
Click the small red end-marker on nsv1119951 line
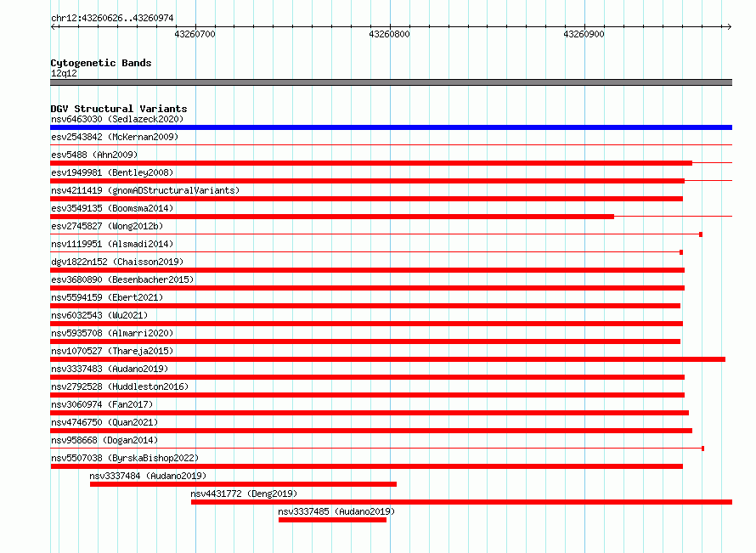[681, 252]
